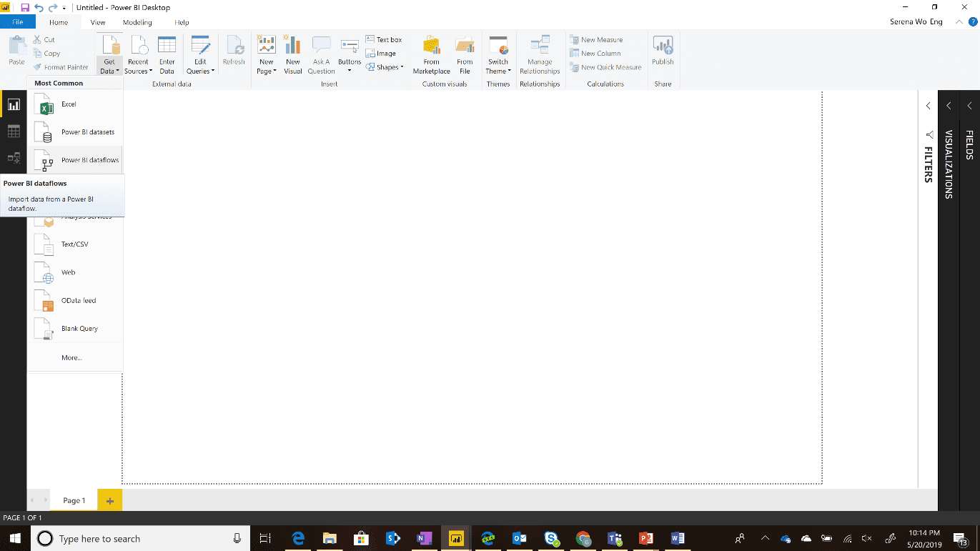Click the Format Painter tool

pyautogui.click(x=61, y=67)
